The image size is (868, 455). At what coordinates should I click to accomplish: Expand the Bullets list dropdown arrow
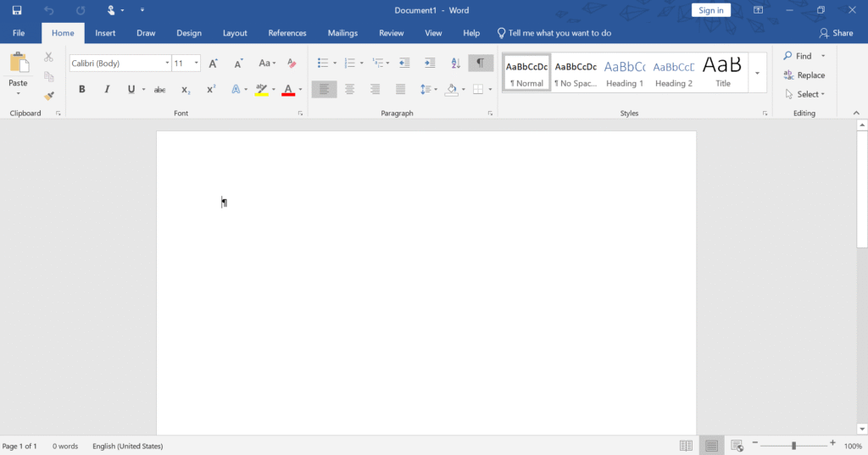tap(335, 63)
